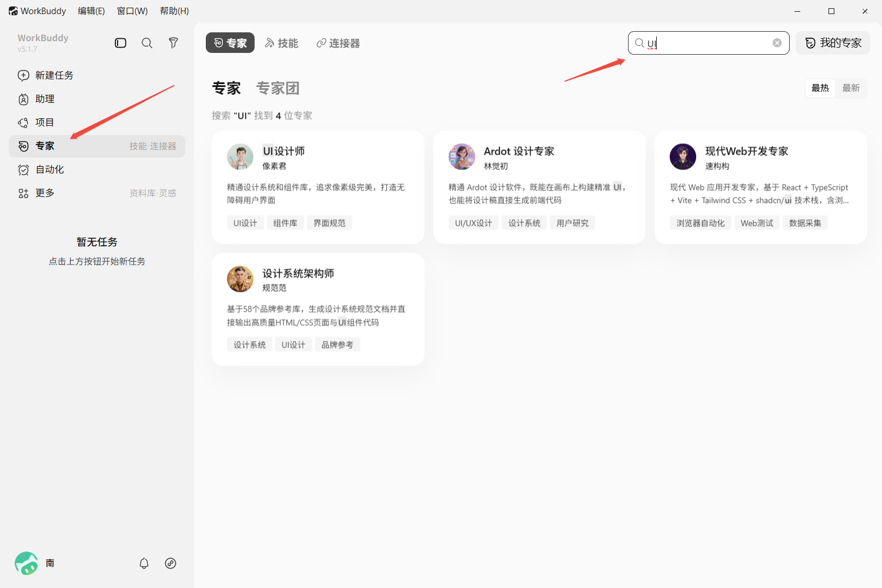Open notifications bell icon
882x588 pixels.
tap(144, 563)
